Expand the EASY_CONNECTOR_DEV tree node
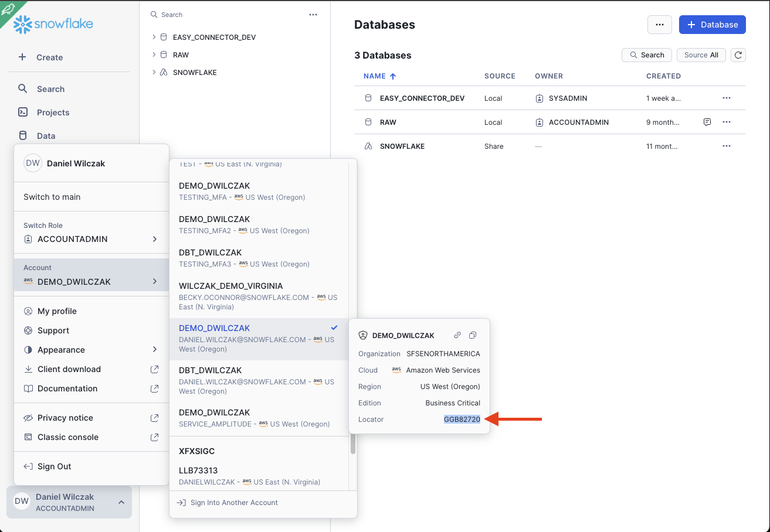Screen dimensions: 770x532 point(154,37)
